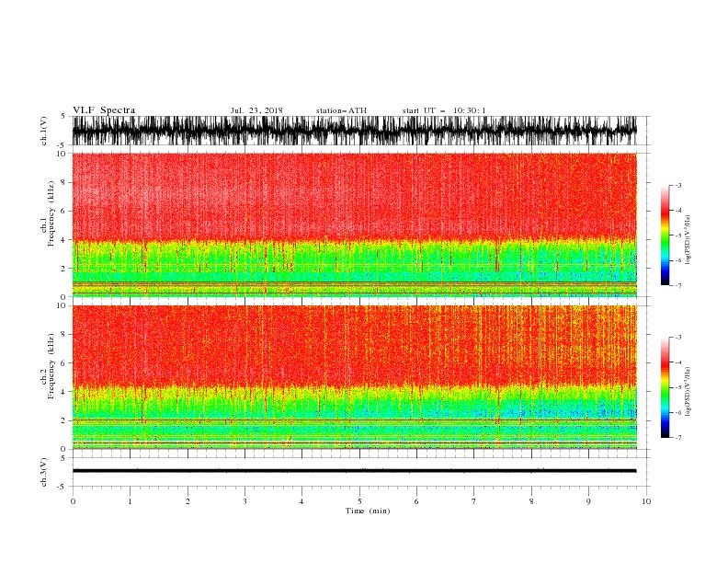Click the time axis tick label "1"

pos(130,501)
